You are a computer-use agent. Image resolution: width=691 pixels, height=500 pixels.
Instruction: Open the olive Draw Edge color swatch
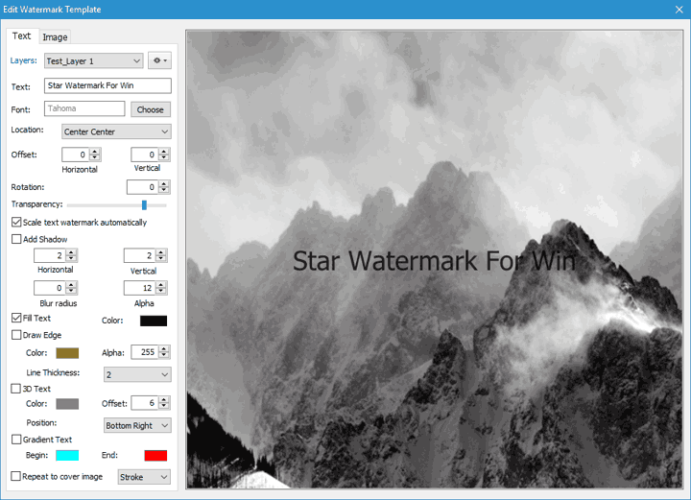(67, 353)
